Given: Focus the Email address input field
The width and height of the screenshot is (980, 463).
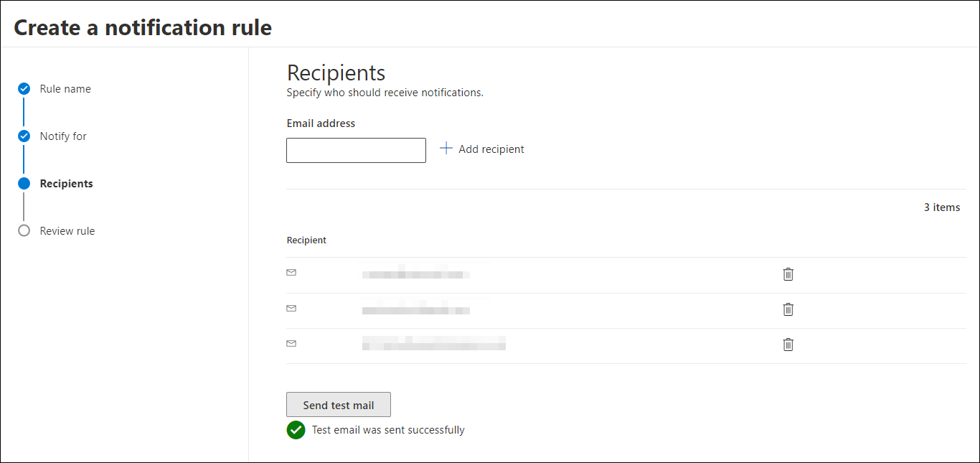Looking at the screenshot, I should (x=356, y=150).
